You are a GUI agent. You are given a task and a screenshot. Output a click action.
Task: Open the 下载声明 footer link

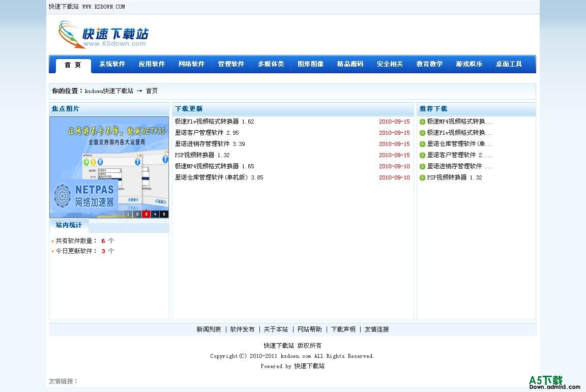coord(343,329)
